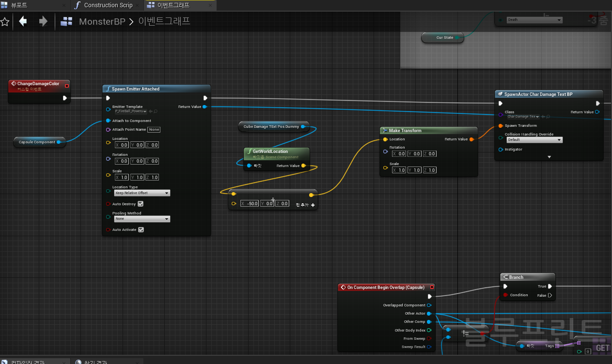Click Make Transform Rotation X field
The image size is (612, 364).
[399, 154]
